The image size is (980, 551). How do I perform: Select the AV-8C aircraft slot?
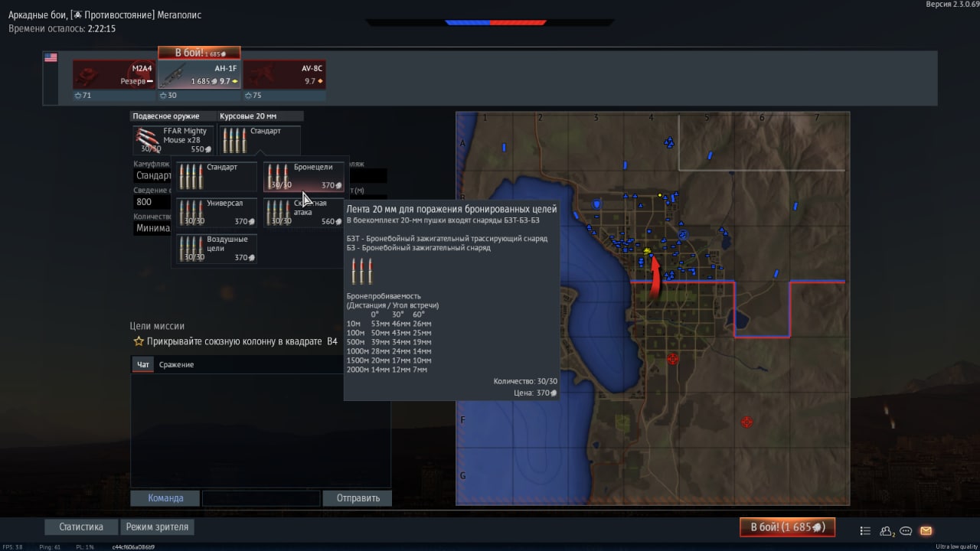click(x=285, y=75)
